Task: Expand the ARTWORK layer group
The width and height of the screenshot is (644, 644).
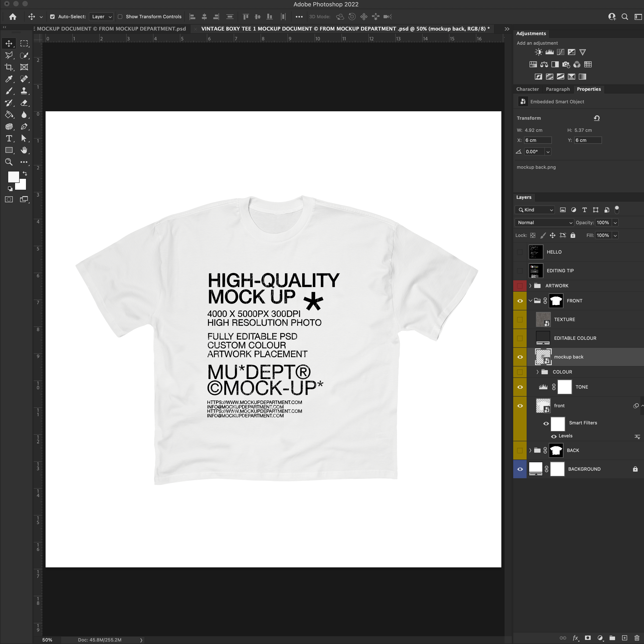Action: [x=530, y=286]
